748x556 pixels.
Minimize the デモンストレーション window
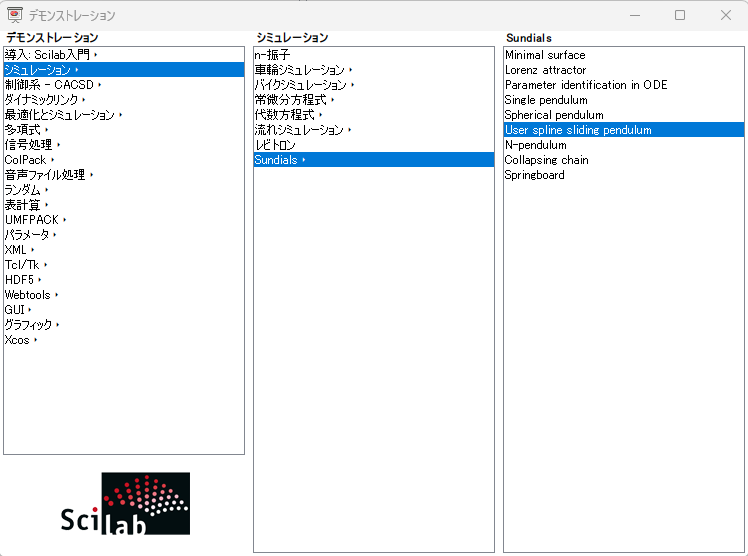634,15
